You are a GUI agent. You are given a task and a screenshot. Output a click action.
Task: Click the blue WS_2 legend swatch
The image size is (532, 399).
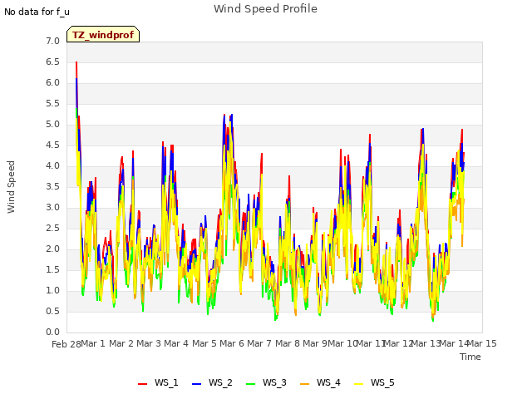click(x=197, y=384)
